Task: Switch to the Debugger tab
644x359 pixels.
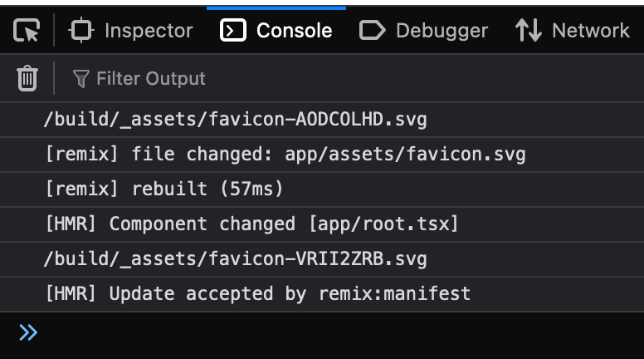Action: click(424, 30)
